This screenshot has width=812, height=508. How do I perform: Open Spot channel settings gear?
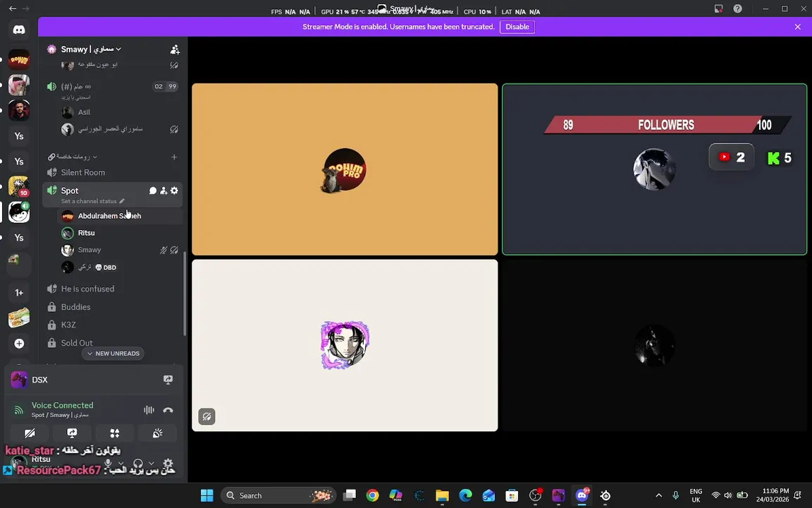[x=175, y=190]
